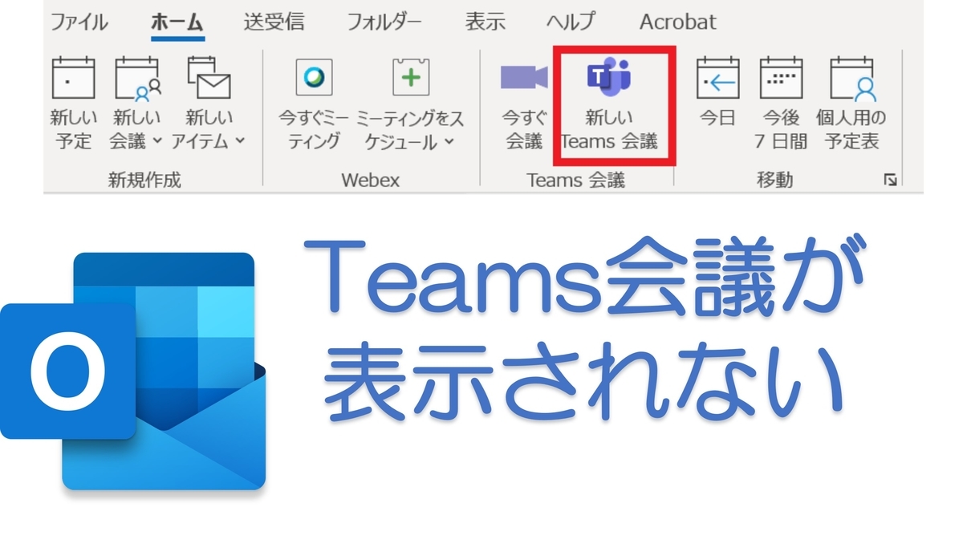Expand the ミーティングをスケジュール dropdown arrow
Image resolution: width=963 pixels, height=560 pixels.
[449, 141]
